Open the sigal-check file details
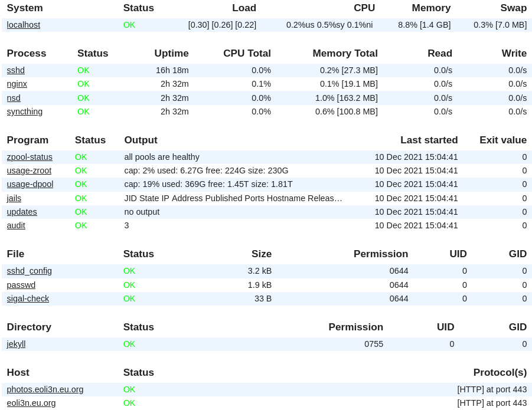This screenshot has width=532, height=410. [28, 299]
